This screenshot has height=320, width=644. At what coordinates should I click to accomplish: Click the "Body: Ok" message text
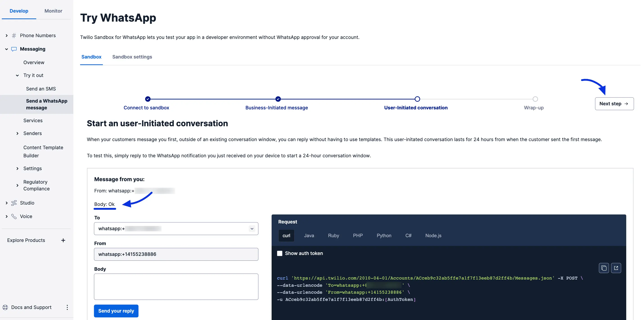[x=104, y=204]
